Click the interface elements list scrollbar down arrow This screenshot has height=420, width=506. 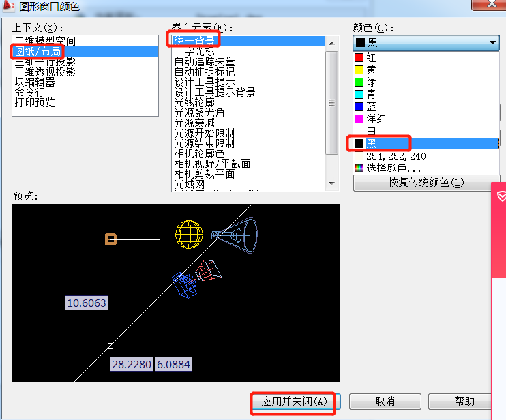333,183
